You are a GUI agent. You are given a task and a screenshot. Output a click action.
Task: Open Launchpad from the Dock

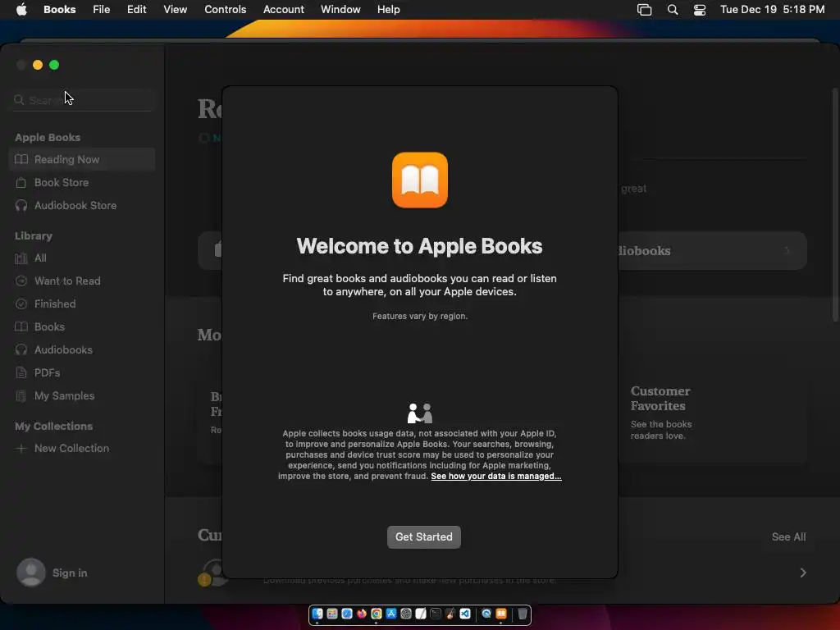(332, 614)
